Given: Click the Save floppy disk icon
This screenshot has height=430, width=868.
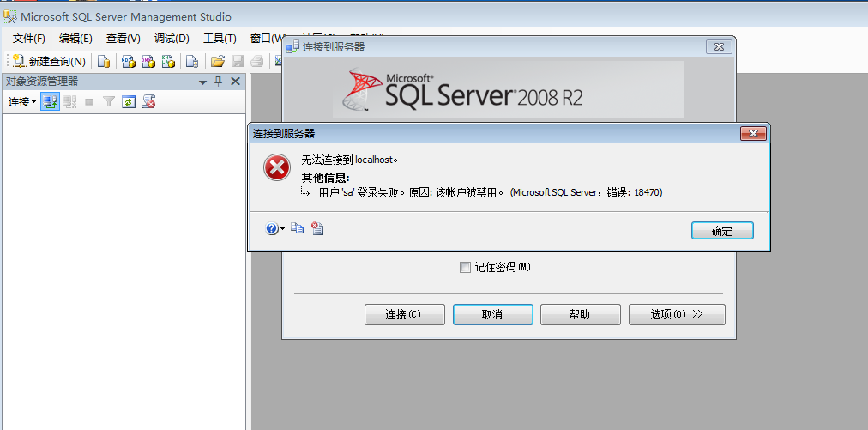Looking at the screenshot, I should (x=238, y=61).
